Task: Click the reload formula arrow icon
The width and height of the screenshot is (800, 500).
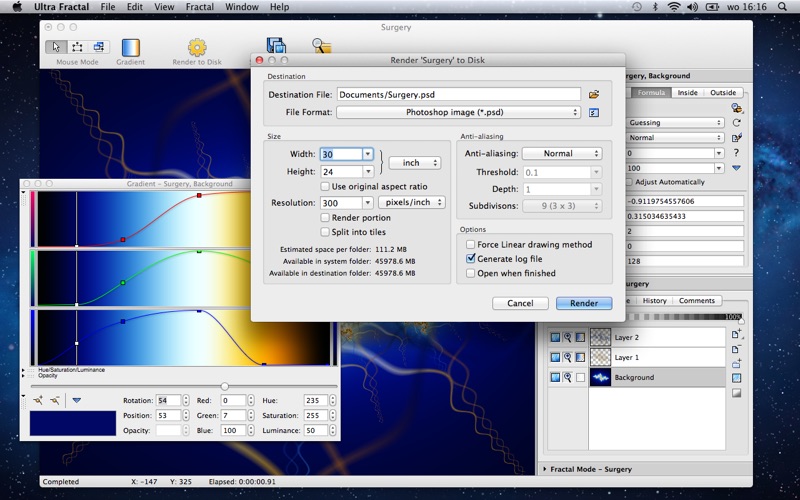Action: [x=736, y=123]
